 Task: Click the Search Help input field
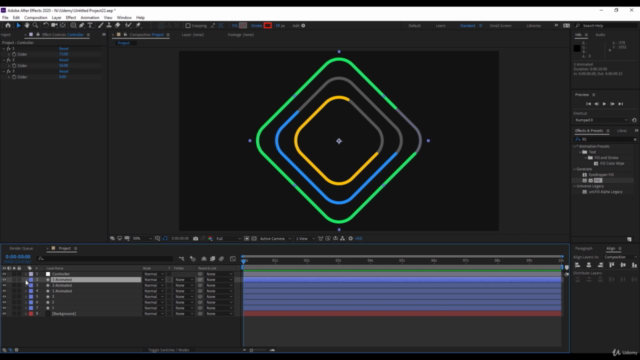609,26
